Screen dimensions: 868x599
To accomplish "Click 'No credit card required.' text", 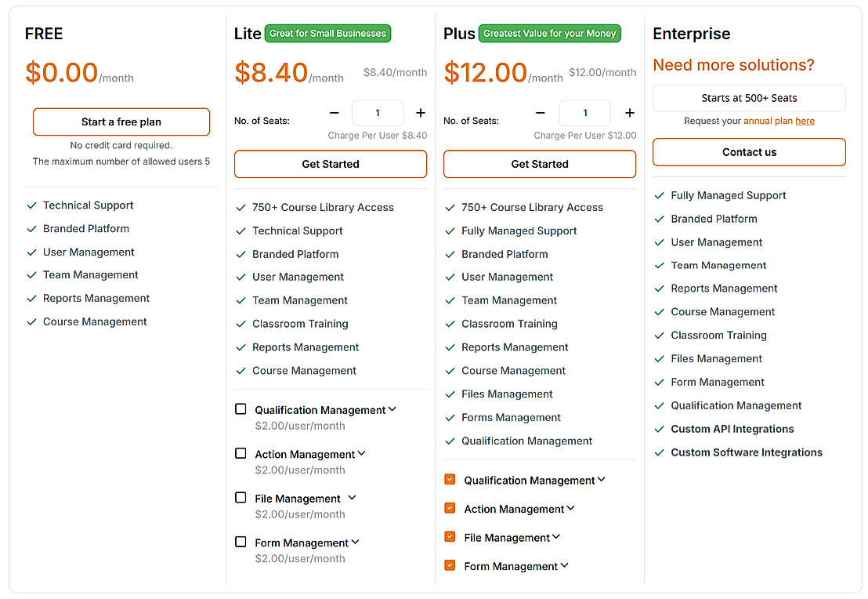I will point(121,145).
